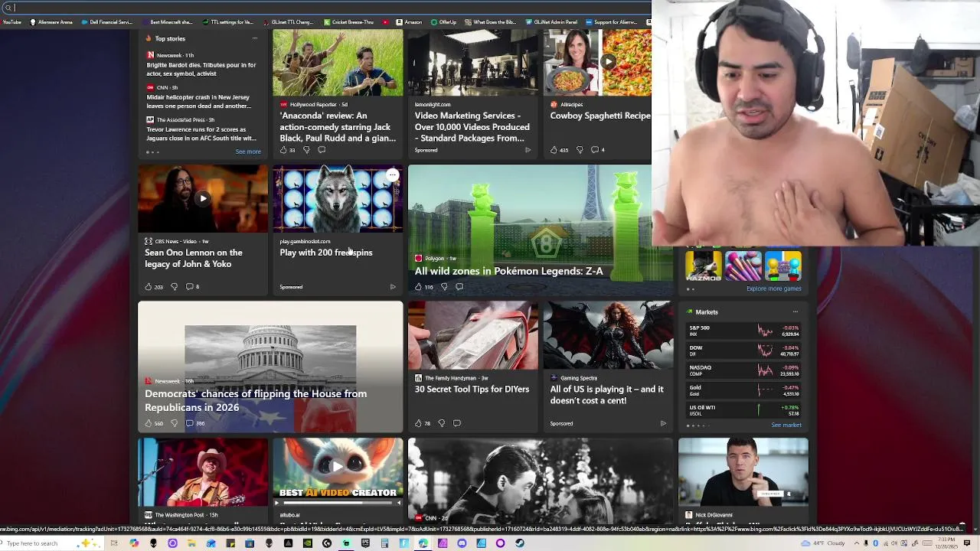Dislike the Sean Ono Lennon story
Screen dimensions: 980x551
[x=174, y=287]
